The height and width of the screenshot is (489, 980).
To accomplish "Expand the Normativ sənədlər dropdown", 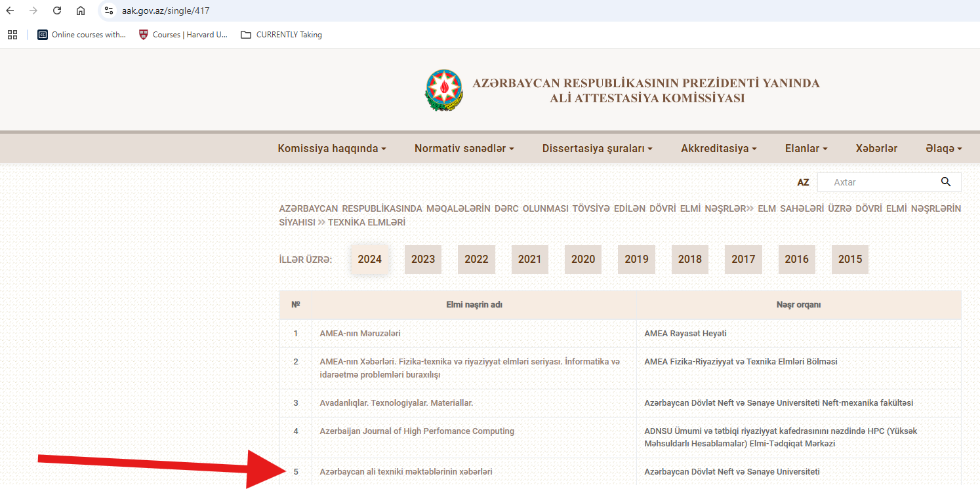I will (464, 149).
